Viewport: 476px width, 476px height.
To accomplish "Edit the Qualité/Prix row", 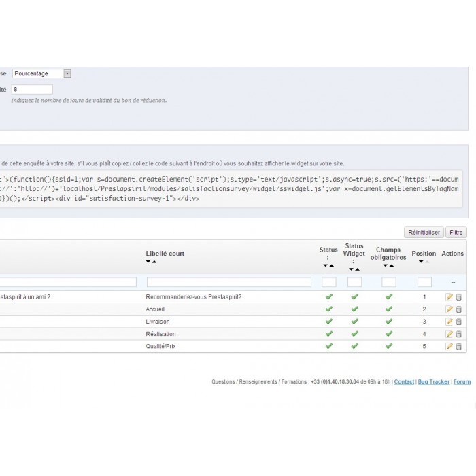I will point(449,346).
